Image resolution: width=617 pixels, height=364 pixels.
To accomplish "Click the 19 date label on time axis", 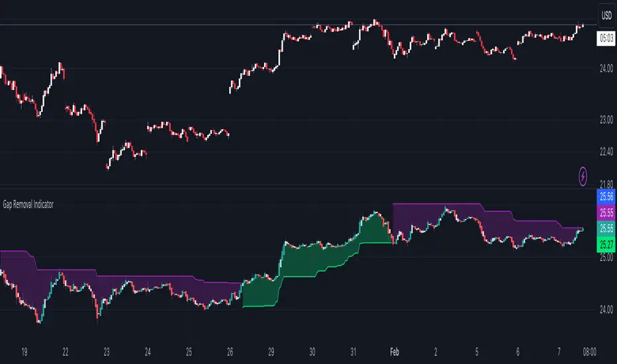I will [24, 352].
